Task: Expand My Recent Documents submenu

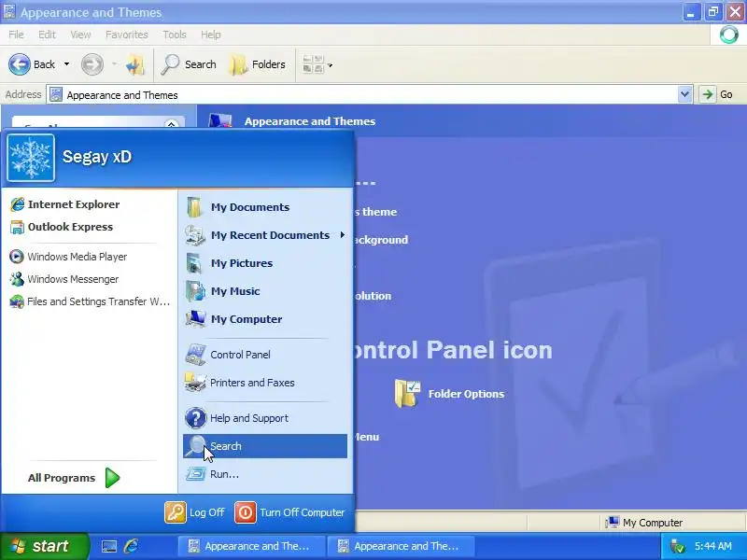Action: [x=264, y=235]
